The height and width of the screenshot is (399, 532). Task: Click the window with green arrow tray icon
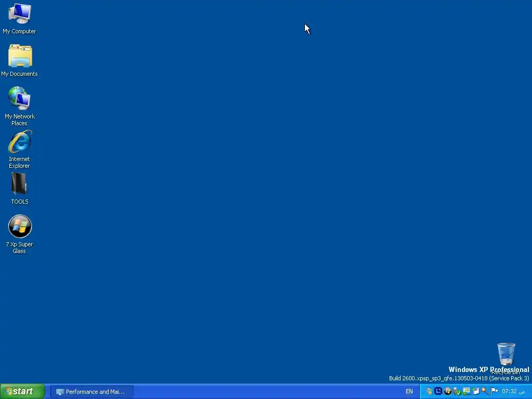click(x=467, y=391)
